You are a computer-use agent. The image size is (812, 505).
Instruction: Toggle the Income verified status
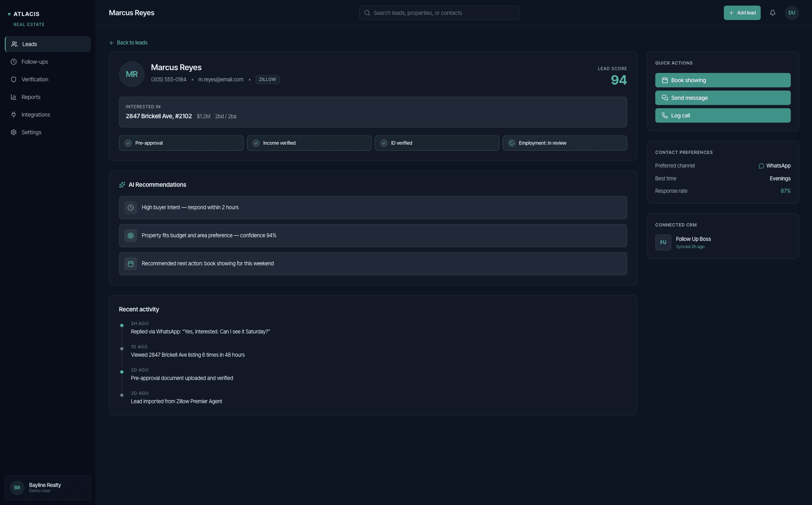click(x=309, y=143)
